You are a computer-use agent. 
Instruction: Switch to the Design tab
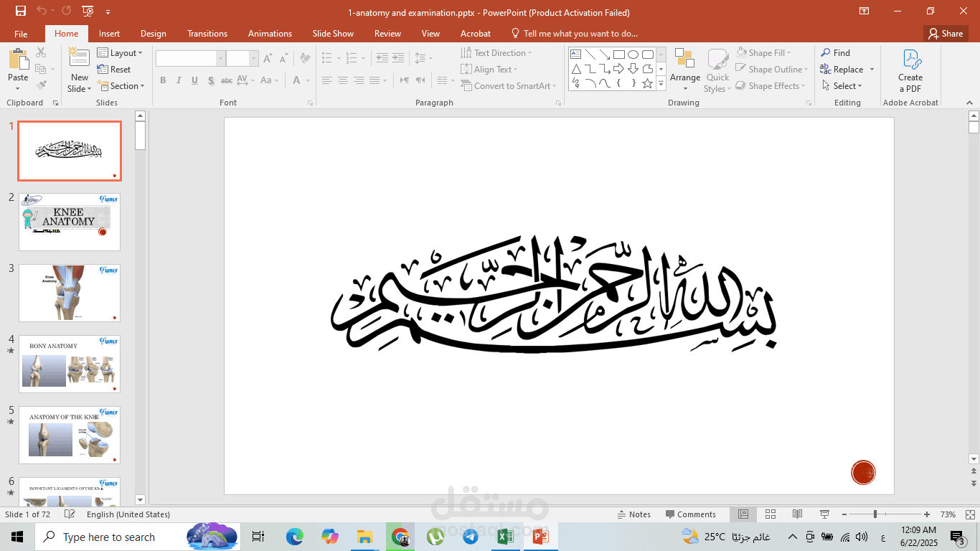(x=153, y=34)
